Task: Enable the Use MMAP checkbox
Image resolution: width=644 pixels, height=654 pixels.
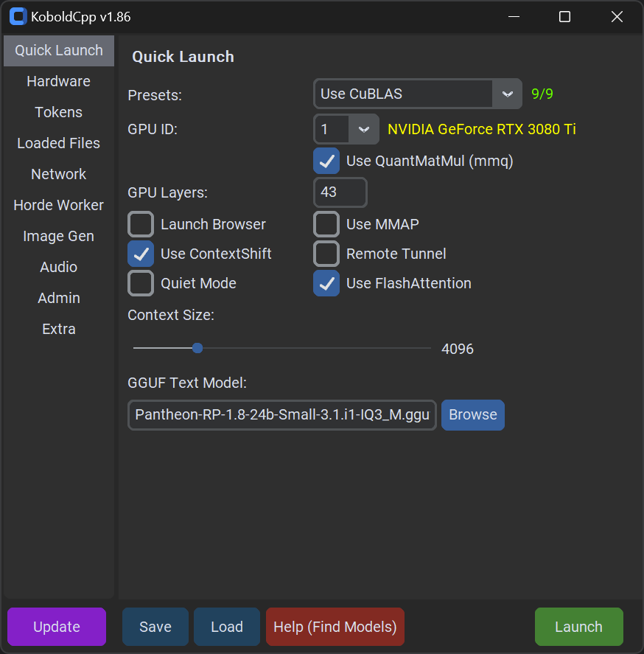Action: [x=326, y=224]
